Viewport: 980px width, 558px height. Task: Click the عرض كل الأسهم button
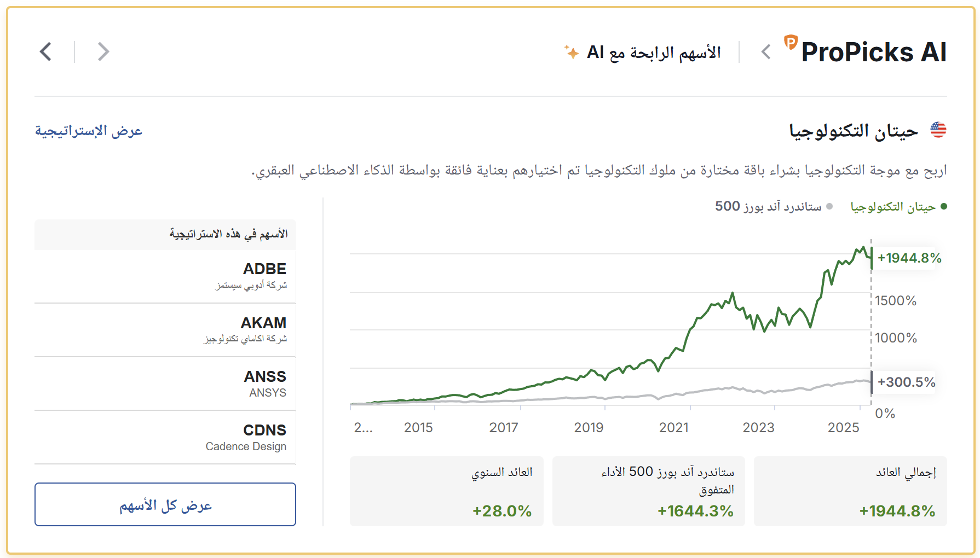pos(165,504)
